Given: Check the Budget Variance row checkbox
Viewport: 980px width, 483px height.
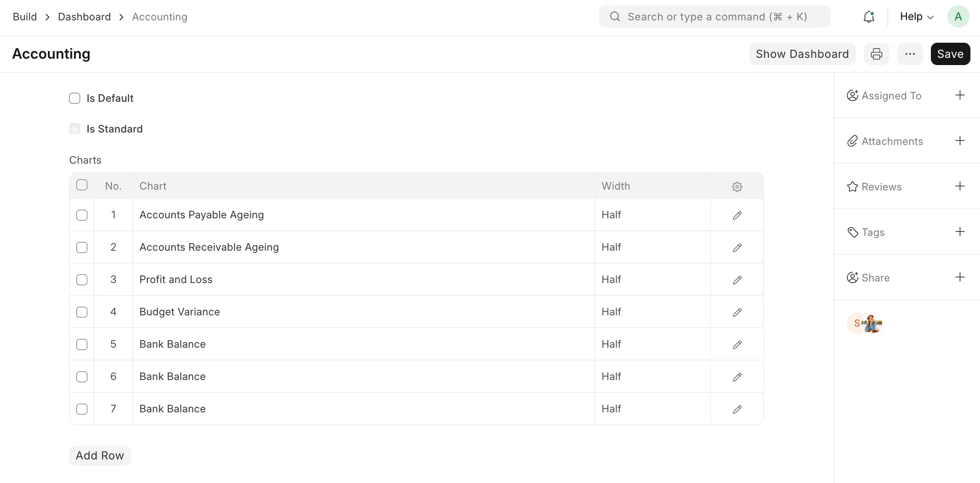Looking at the screenshot, I should click(x=82, y=312).
